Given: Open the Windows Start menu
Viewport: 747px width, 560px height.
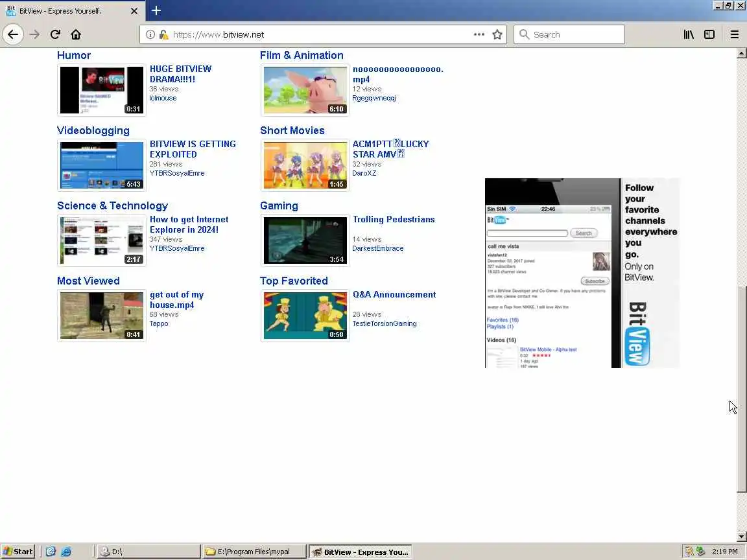Looking at the screenshot, I should coord(18,552).
